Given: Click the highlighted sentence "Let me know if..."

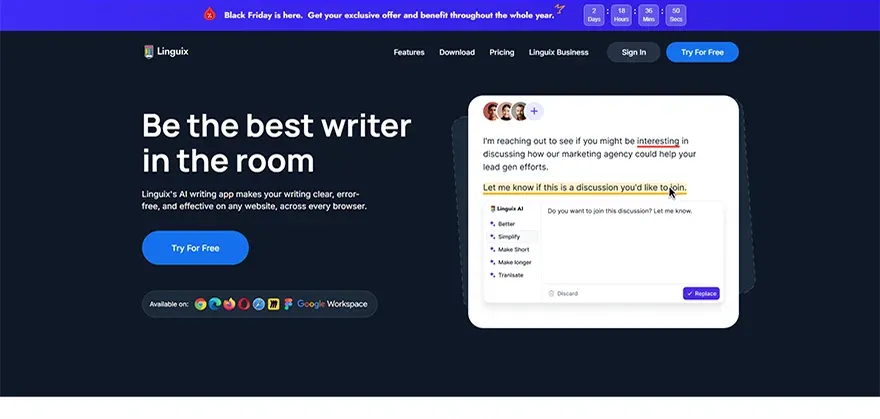Looking at the screenshot, I should (584, 188).
